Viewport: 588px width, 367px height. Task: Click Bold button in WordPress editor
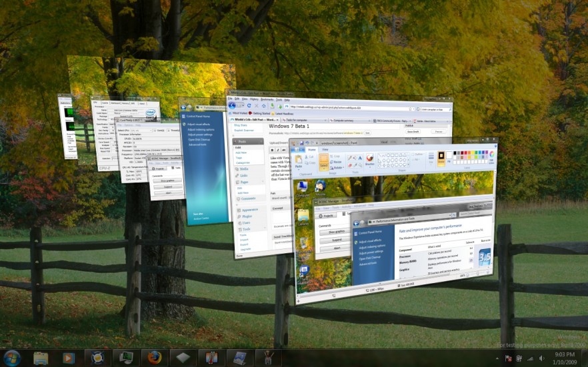[x=273, y=150]
